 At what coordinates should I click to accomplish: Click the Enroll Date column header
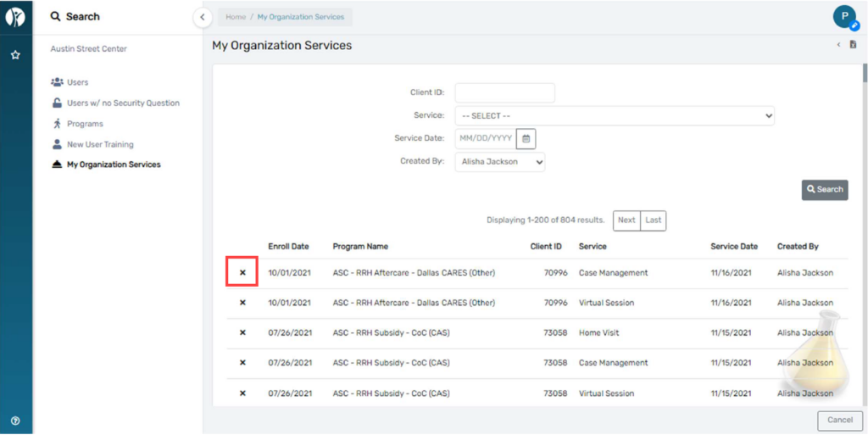(288, 246)
